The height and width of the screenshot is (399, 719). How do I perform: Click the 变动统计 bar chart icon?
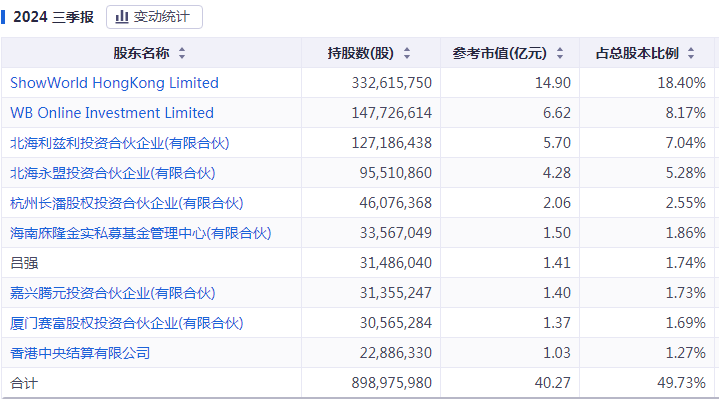(122, 17)
